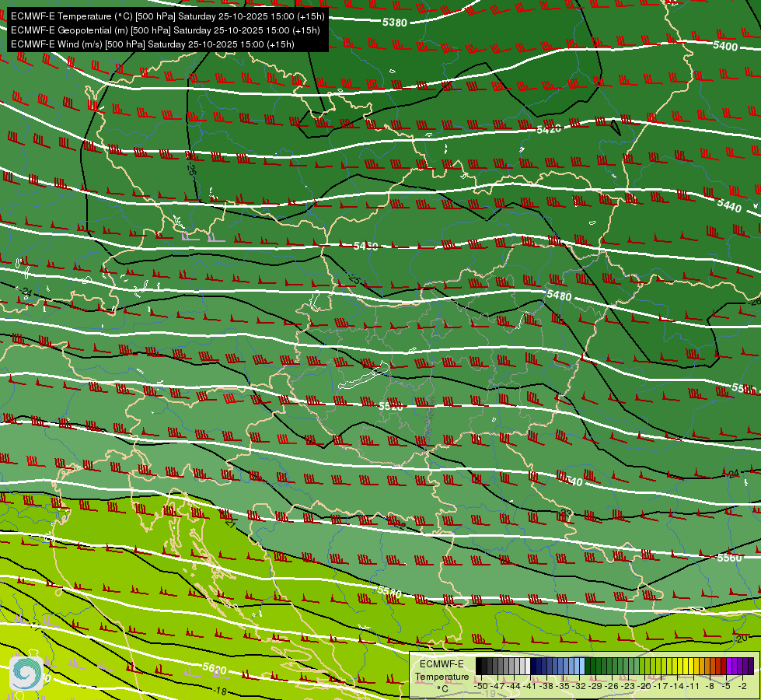Click the -18 isotherm label on the map
The width and height of the screenshot is (761, 700).
(x=221, y=691)
